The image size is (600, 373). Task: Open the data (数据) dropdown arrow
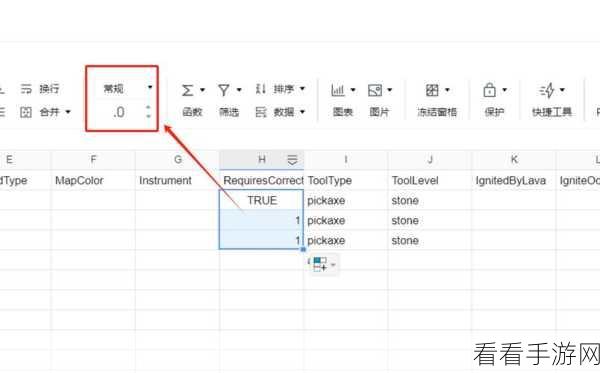tap(302, 112)
